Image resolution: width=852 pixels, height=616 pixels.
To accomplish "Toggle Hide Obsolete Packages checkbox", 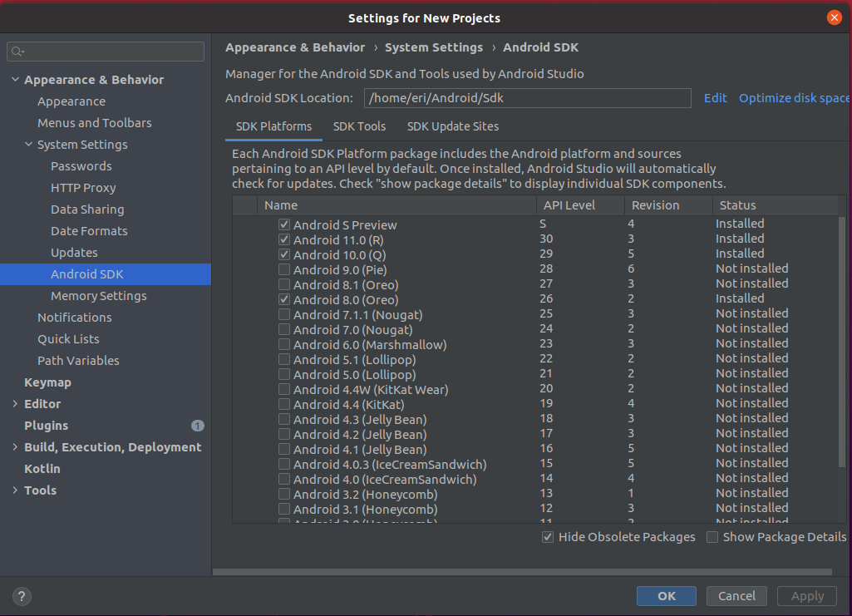I will click(548, 537).
